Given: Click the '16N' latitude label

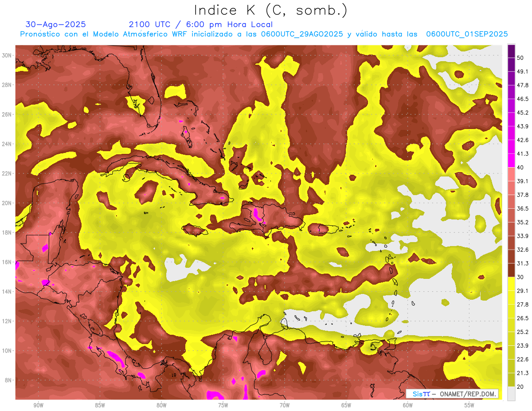Looking at the screenshot, I should coord(7,262).
